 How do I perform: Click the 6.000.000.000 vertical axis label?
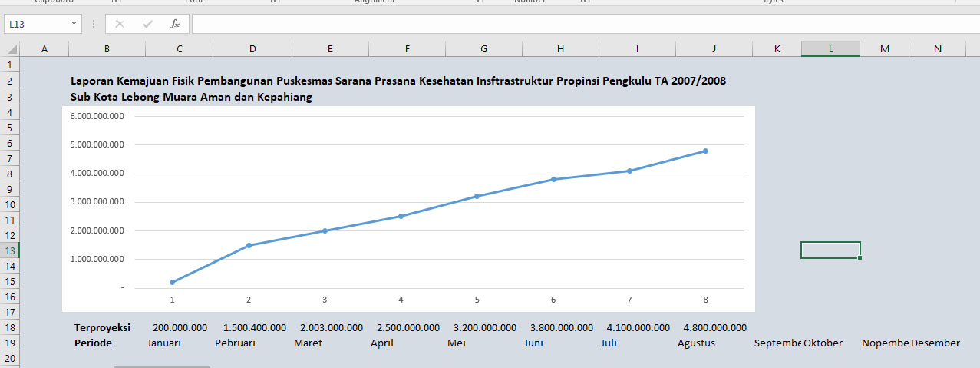(97, 116)
